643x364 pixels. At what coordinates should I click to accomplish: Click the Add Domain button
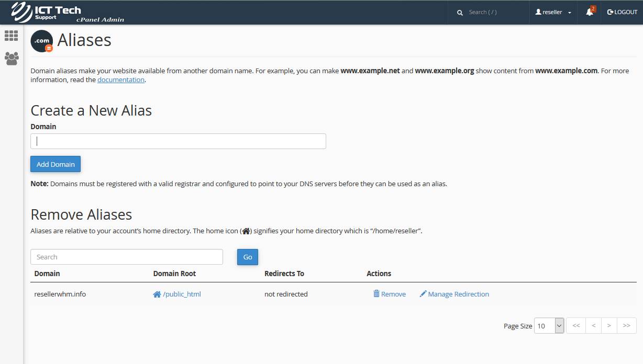56,164
